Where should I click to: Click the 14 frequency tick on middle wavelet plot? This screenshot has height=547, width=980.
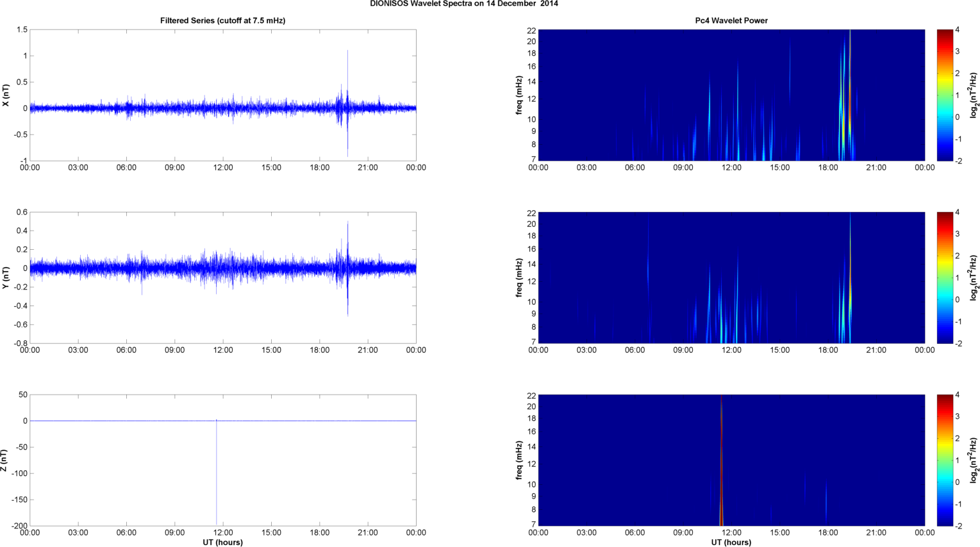coord(531,265)
